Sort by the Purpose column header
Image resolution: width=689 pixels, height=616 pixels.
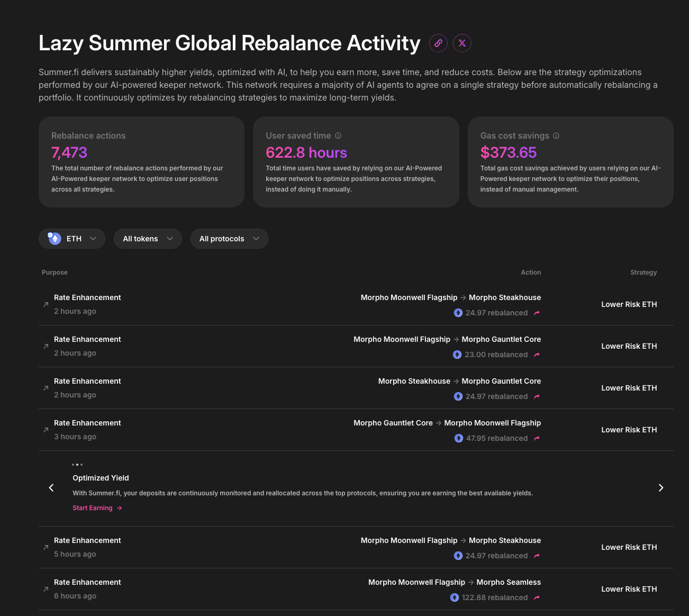55,273
